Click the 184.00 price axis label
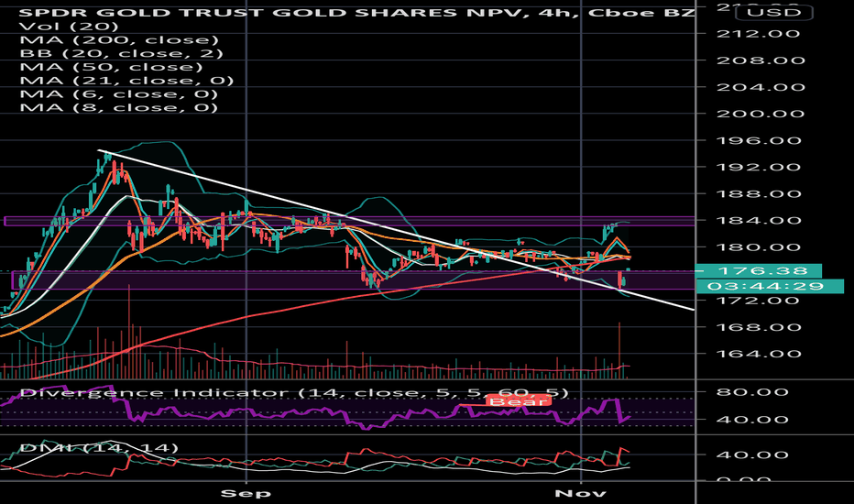This screenshot has width=854, height=504. (x=761, y=220)
